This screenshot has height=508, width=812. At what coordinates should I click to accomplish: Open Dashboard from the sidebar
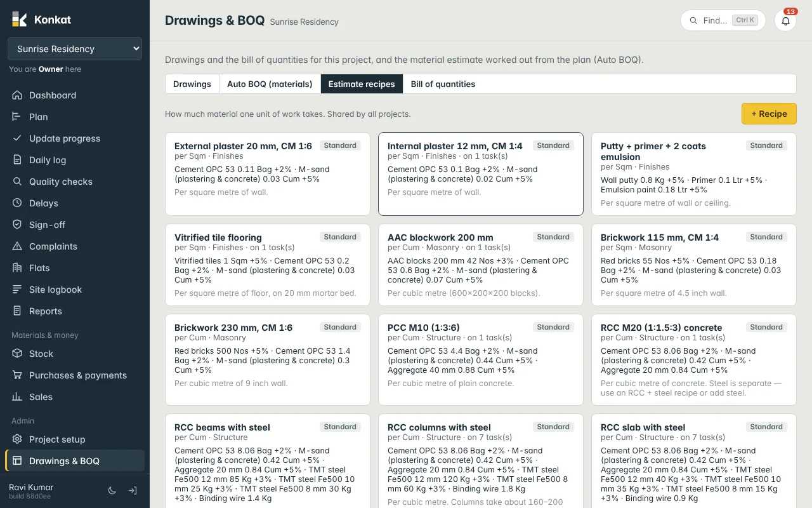pos(75,95)
